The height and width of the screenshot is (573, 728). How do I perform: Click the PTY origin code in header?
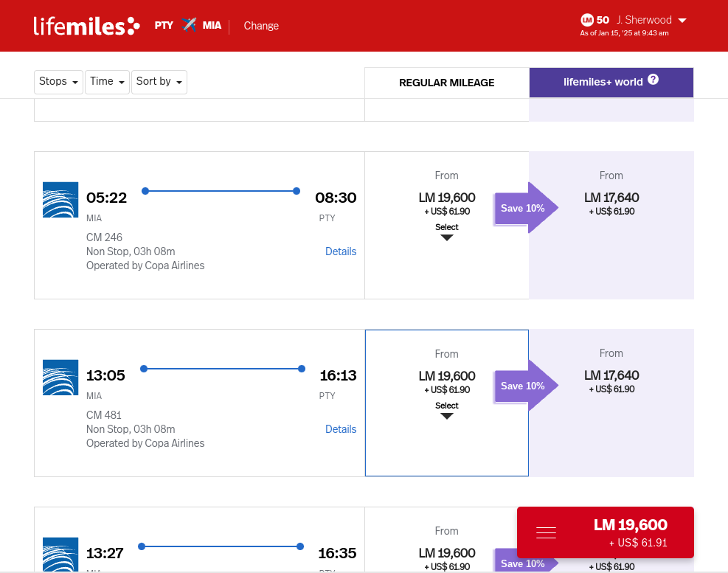tap(164, 26)
